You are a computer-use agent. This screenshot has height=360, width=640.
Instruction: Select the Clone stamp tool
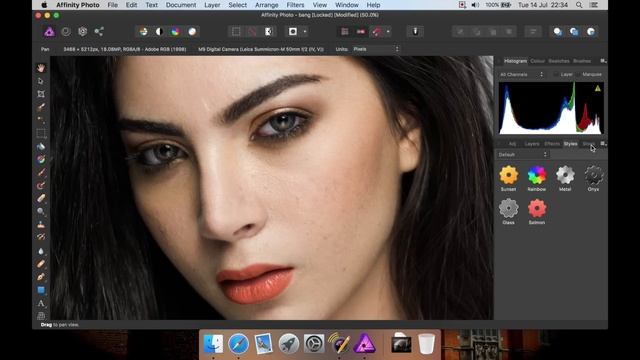click(x=41, y=224)
